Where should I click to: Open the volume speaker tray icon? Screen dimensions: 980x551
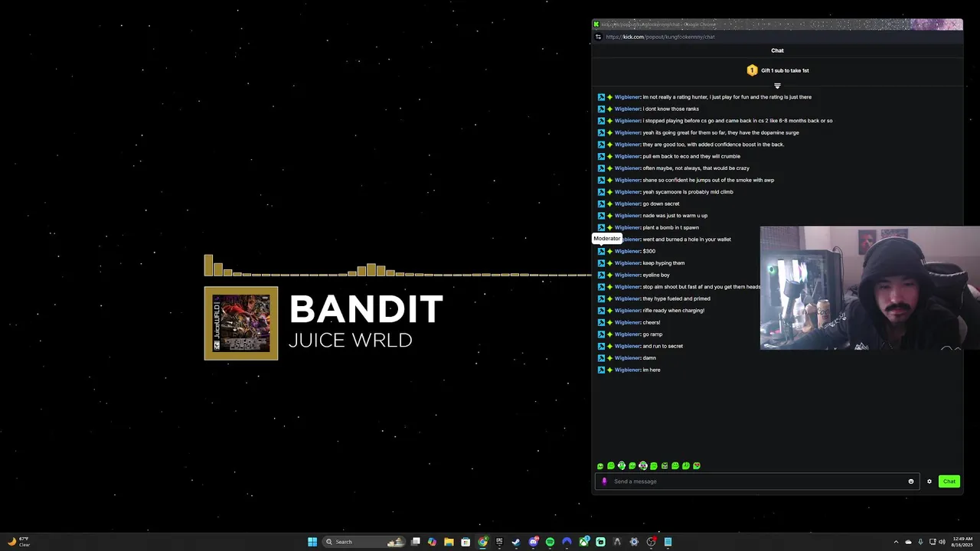pyautogui.click(x=942, y=542)
